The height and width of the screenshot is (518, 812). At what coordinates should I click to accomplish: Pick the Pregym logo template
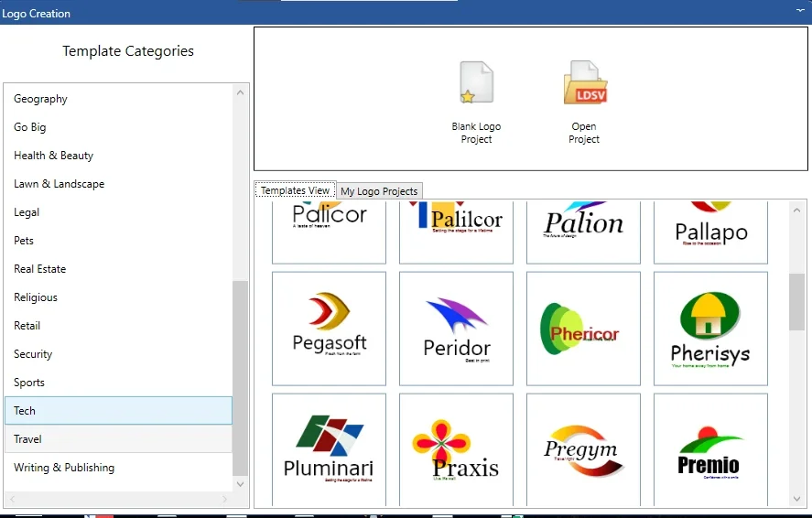[x=584, y=449]
